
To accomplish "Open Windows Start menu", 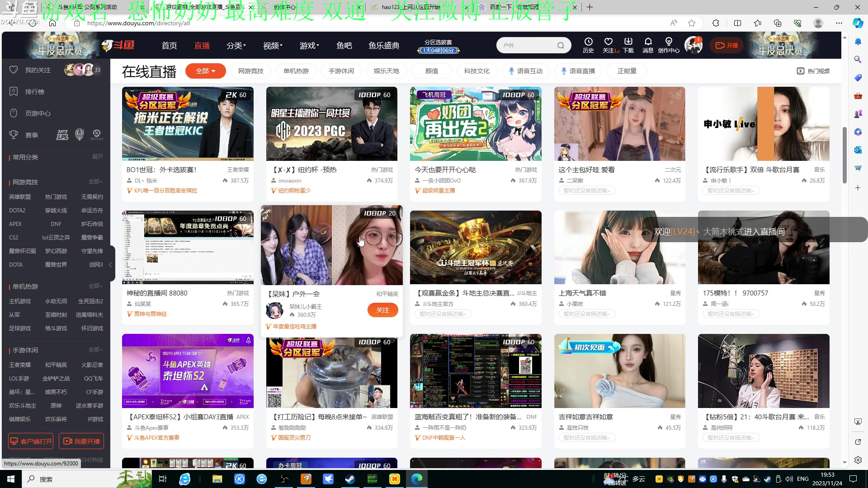I will tap(11, 479).
